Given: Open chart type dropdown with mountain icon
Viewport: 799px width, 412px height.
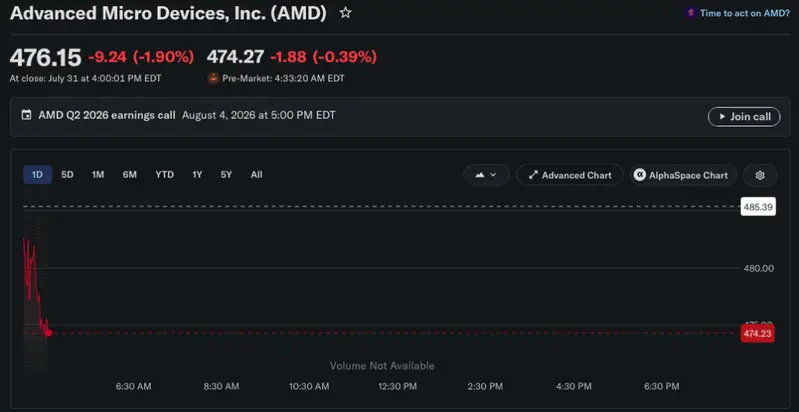Looking at the screenshot, I should (x=486, y=175).
